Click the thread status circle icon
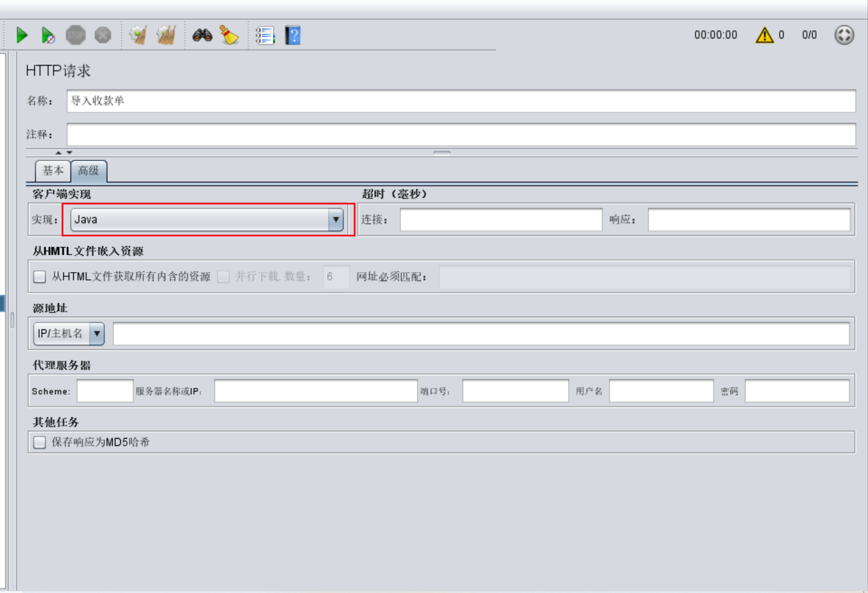 844,35
